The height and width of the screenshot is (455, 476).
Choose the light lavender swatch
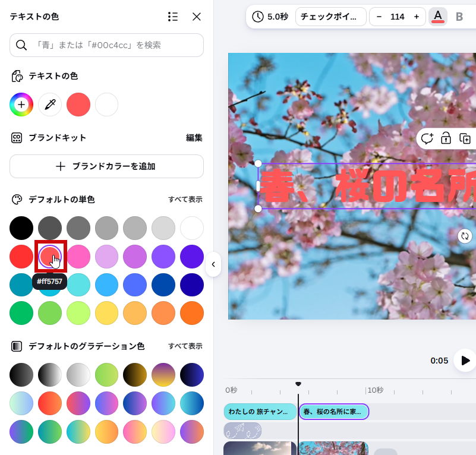[x=106, y=257]
